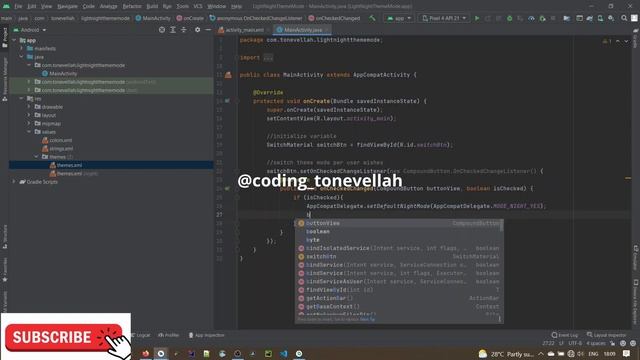Screen dimensions: 640x360
Task: Open the Logcat tool window
Action: pos(141,335)
